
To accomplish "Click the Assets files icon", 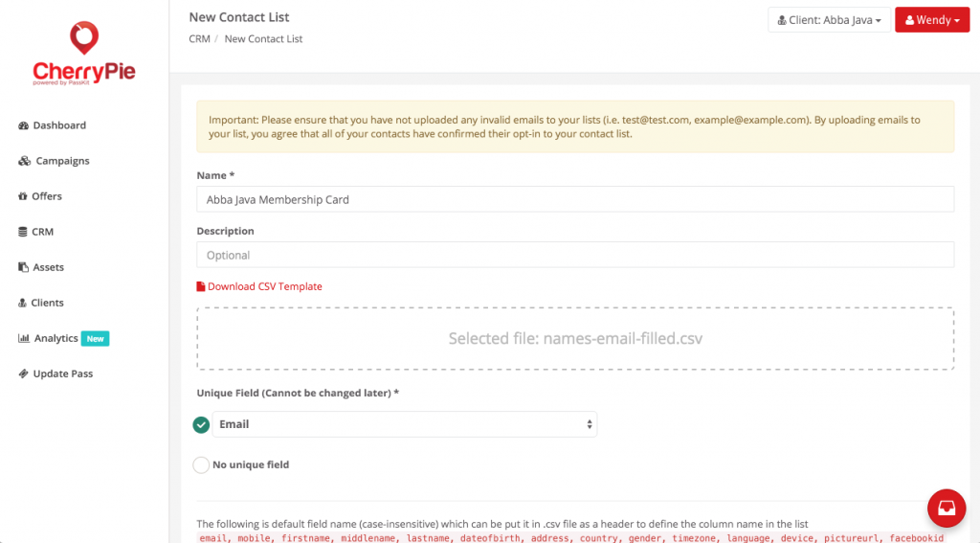I will point(24,267).
